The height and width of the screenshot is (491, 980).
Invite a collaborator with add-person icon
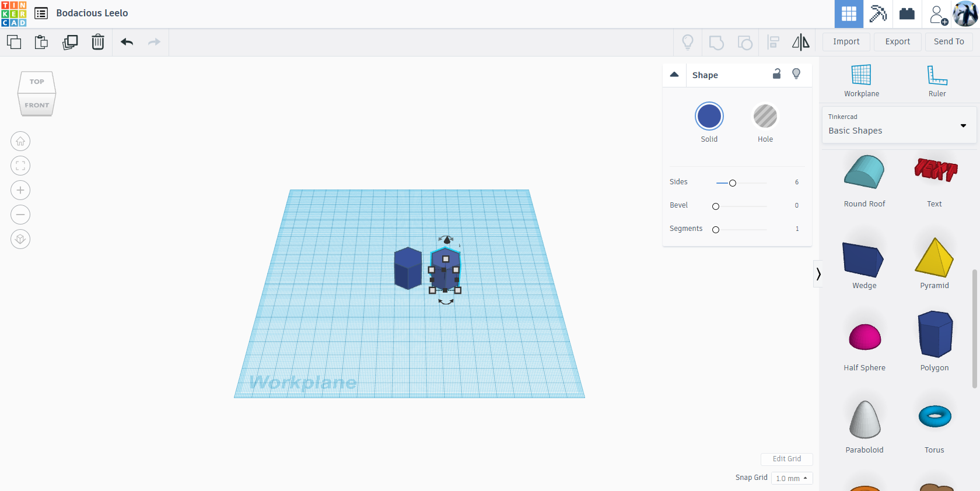[938, 15]
